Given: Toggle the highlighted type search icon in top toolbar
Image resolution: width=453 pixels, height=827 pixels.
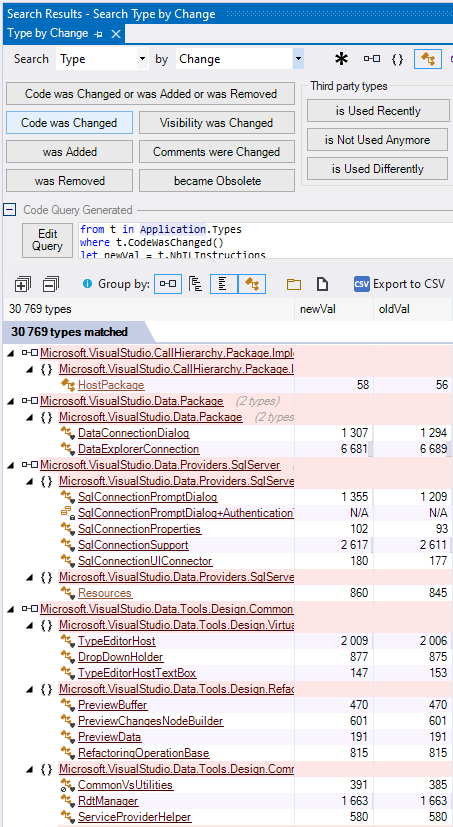Looking at the screenshot, I should coord(428,59).
